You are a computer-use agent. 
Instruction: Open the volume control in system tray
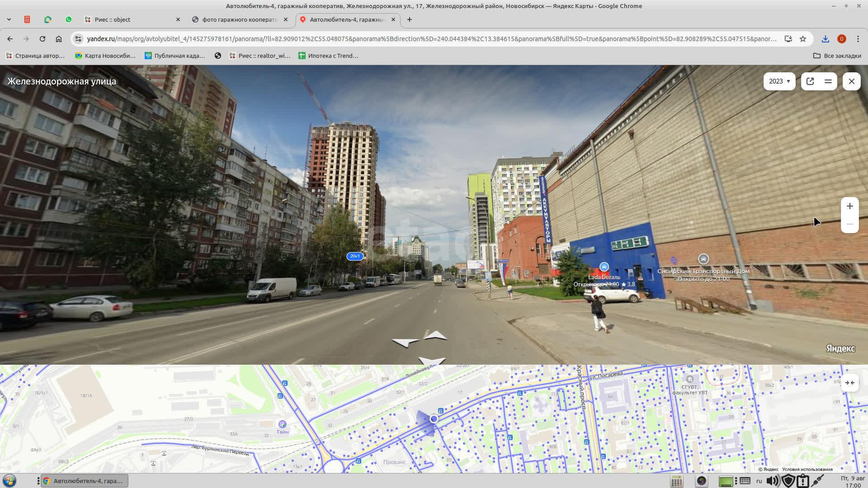772,481
